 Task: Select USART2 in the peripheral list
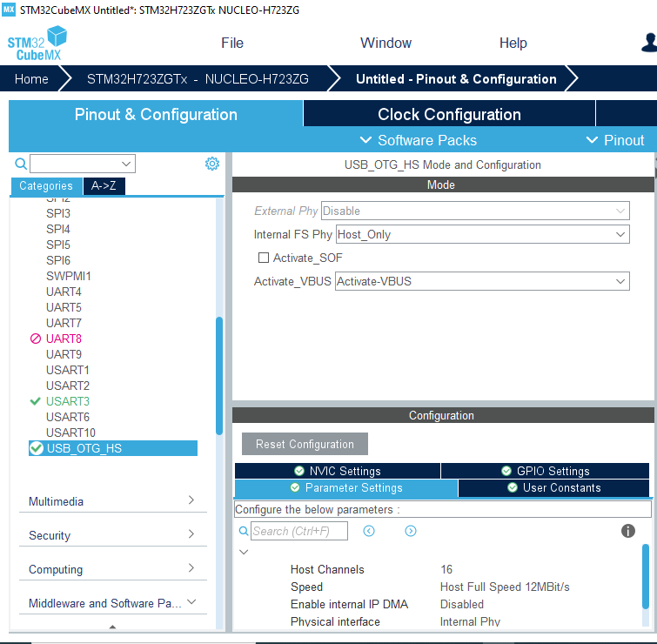click(68, 386)
